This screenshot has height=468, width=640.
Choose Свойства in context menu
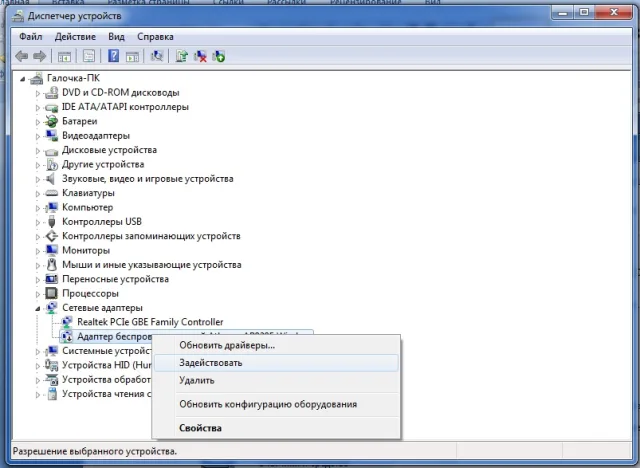(x=276, y=428)
